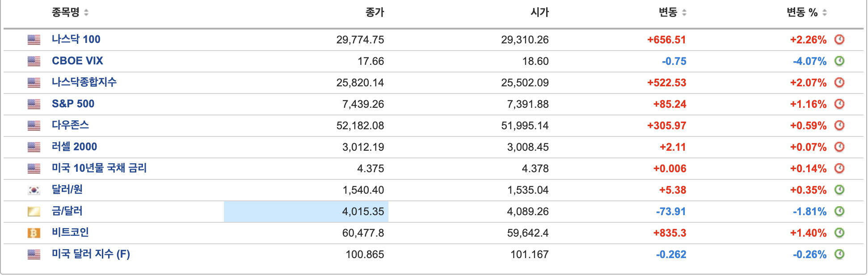
Task: Open the 나스닥 100 link
Action: point(76,39)
